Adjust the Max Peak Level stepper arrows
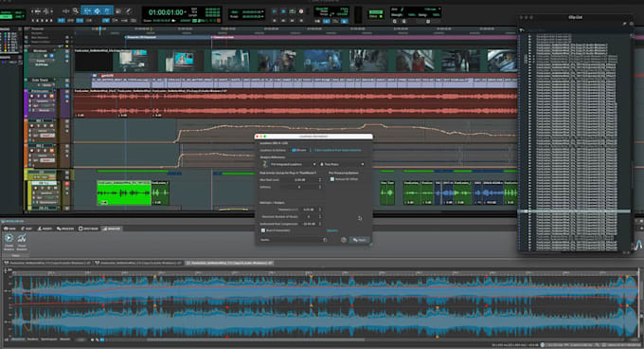644x349 pixels. (x=320, y=179)
